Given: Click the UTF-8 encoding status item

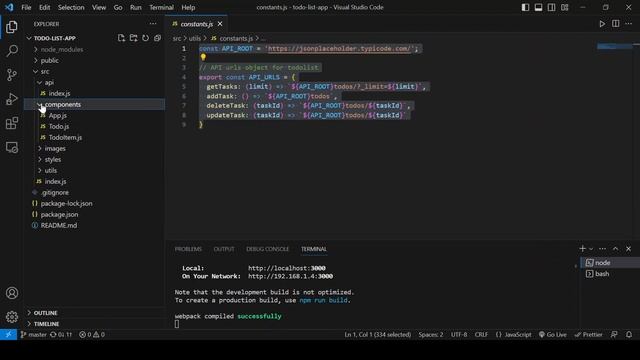Looking at the screenshot, I should pyautogui.click(x=459, y=334).
